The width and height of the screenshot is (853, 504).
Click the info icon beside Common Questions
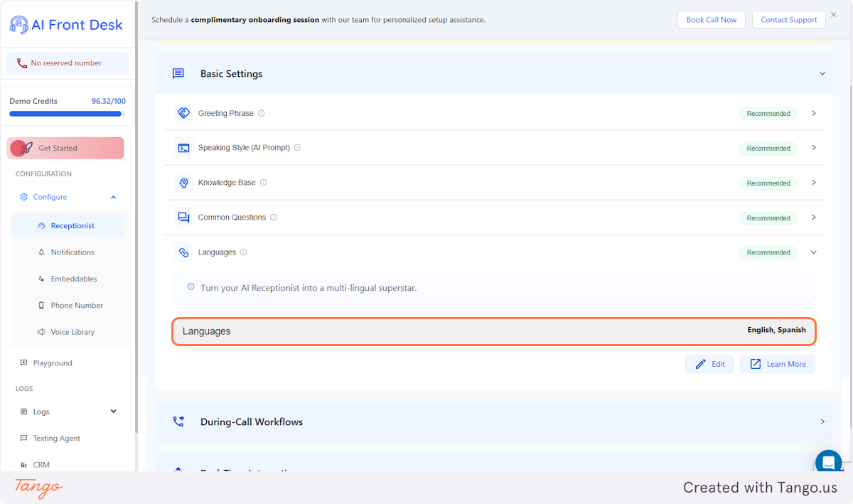(274, 218)
